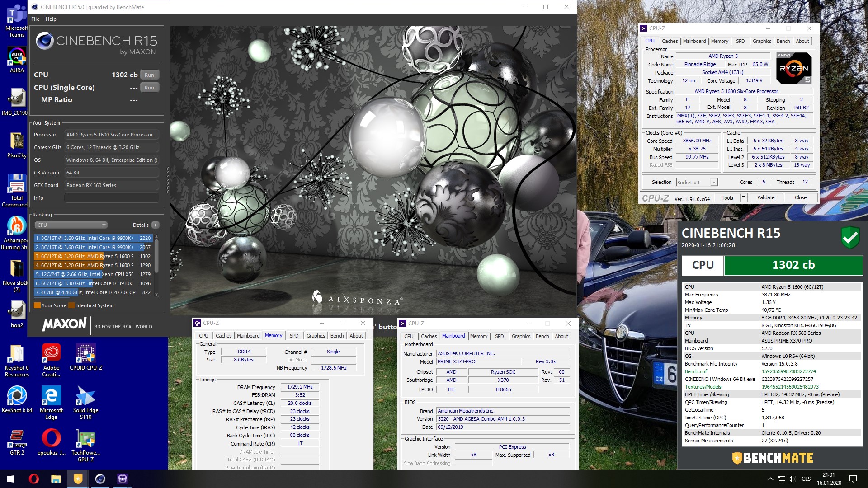Open the ranking CPU dropdown
This screenshot has height=488, width=868.
point(71,225)
